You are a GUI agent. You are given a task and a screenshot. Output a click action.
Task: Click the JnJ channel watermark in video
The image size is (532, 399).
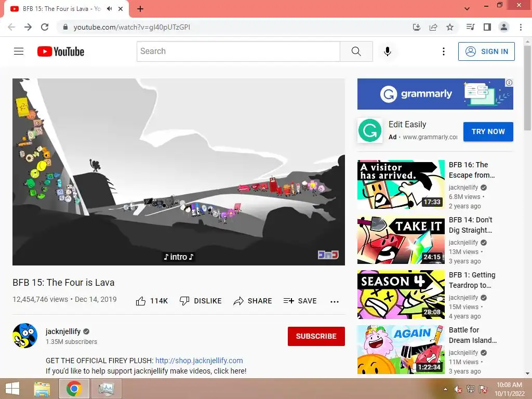point(328,255)
